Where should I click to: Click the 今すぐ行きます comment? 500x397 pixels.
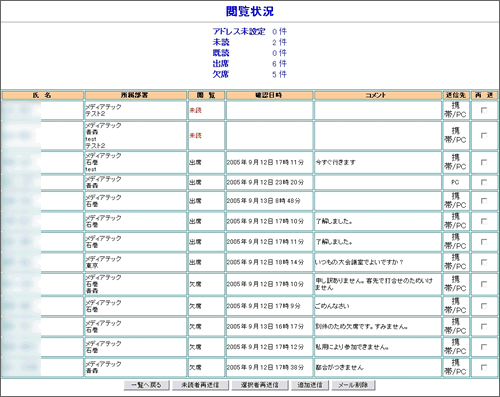[335, 162]
